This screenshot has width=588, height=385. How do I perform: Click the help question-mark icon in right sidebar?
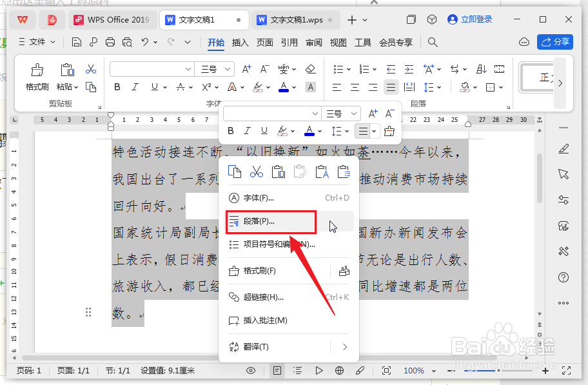click(x=563, y=277)
